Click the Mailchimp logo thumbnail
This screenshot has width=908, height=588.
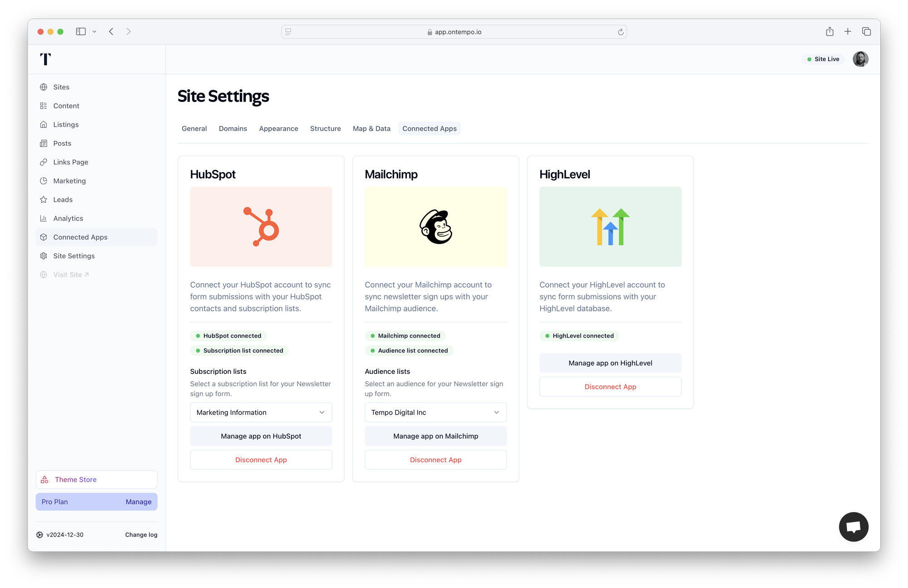tap(436, 227)
